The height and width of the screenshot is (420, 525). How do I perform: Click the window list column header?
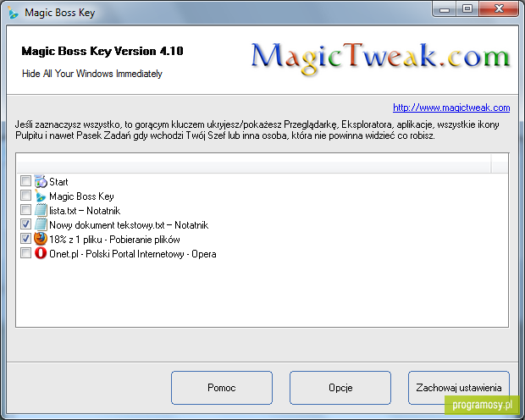coord(253,163)
